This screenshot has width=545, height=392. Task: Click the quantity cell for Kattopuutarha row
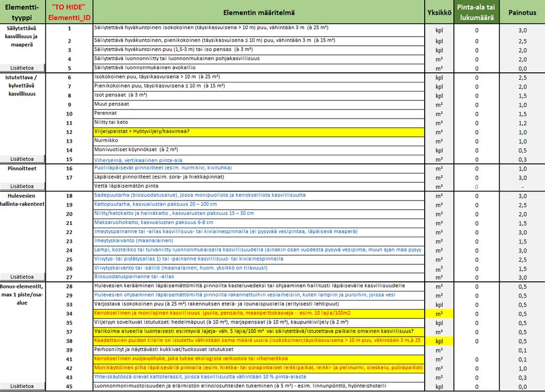click(476, 205)
